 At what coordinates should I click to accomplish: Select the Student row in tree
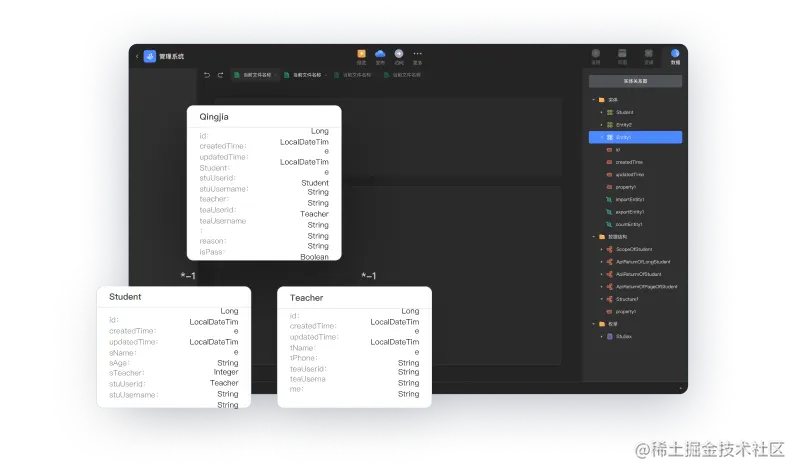(x=635, y=112)
